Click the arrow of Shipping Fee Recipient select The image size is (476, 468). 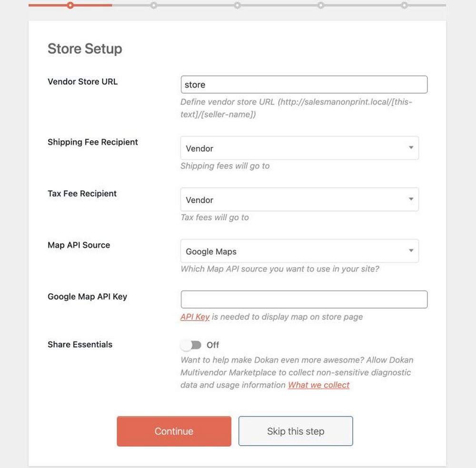pyautogui.click(x=411, y=147)
